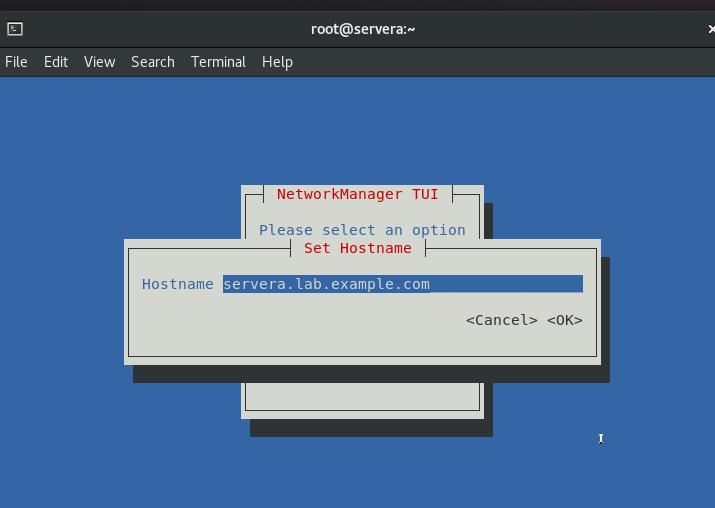Confirm hostname with the OK button
This screenshot has height=508, width=715.
click(565, 320)
